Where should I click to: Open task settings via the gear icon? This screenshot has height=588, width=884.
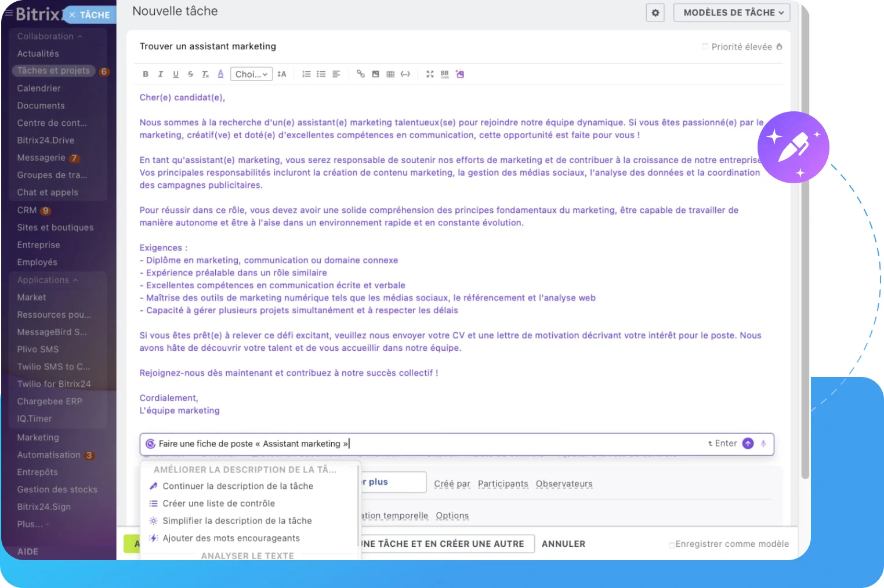[x=655, y=12]
